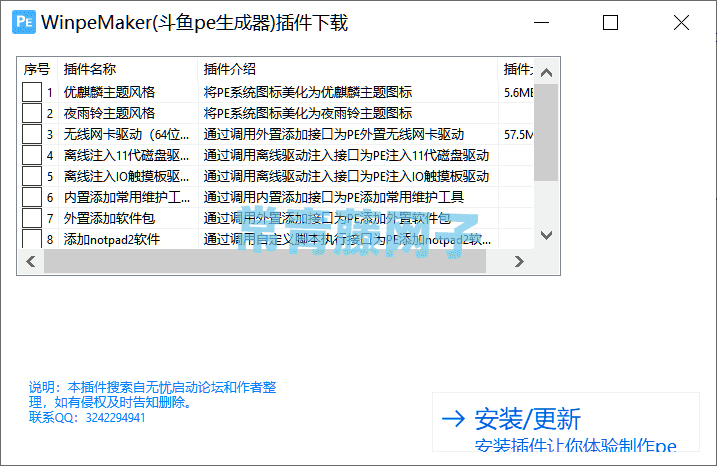Click the 安装/更新 install button
This screenshot has height=466, width=717.
(x=566, y=422)
